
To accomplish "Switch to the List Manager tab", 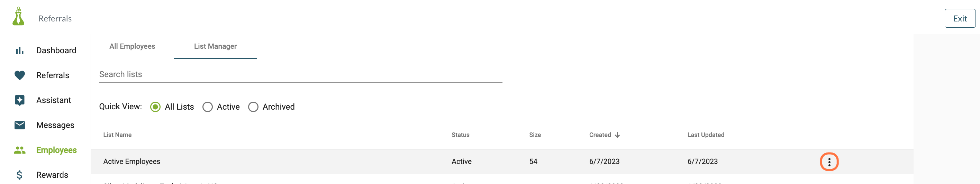I will point(215,46).
